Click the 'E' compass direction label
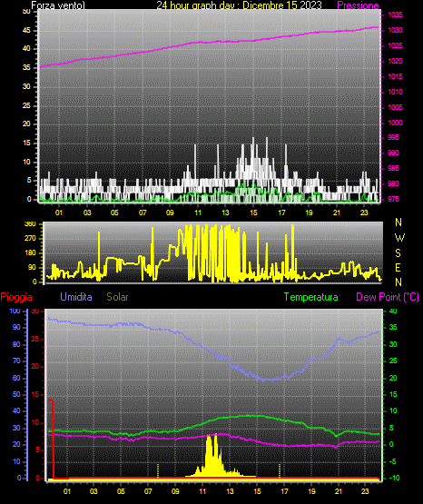The width and height of the screenshot is (423, 504). coord(398,267)
